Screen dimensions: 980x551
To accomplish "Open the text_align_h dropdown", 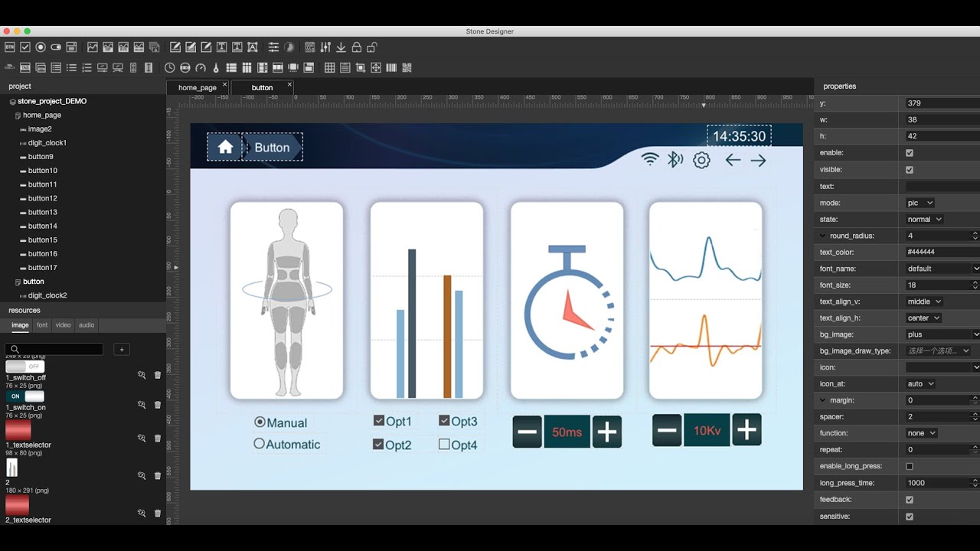I will click(923, 318).
